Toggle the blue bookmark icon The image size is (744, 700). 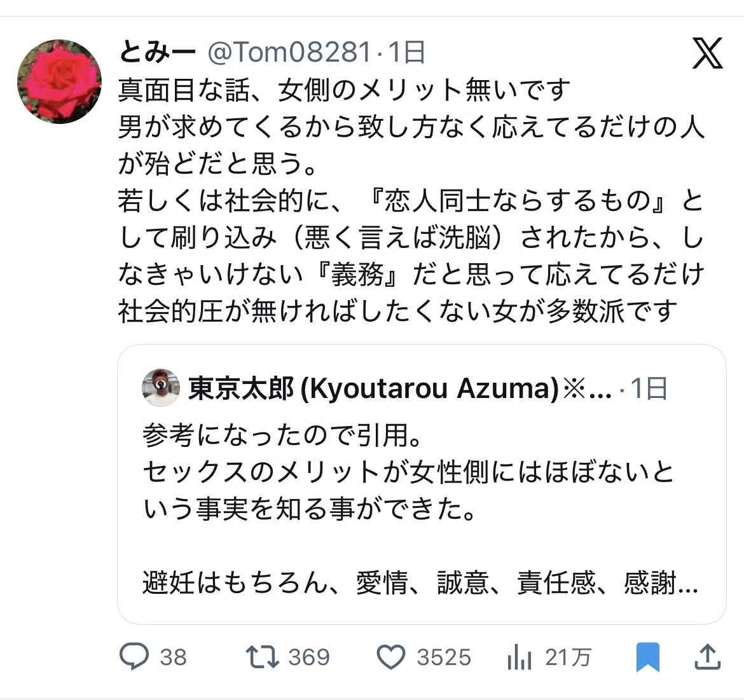649,657
